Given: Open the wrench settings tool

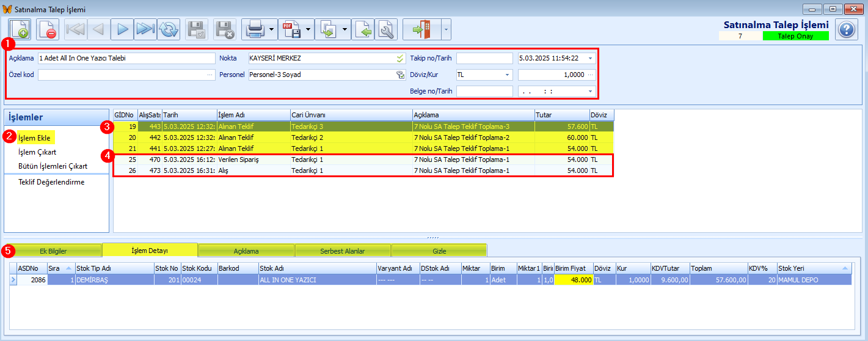Looking at the screenshot, I should click(x=386, y=29).
